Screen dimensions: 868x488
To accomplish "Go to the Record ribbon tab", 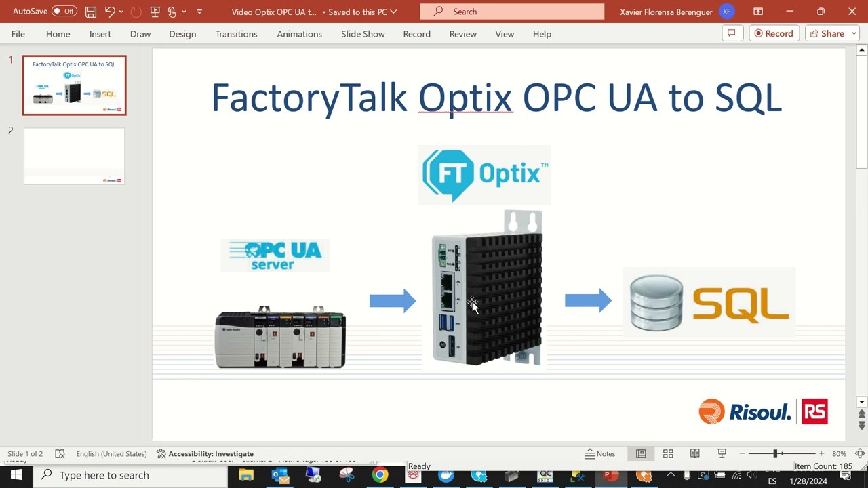I will (x=416, y=34).
